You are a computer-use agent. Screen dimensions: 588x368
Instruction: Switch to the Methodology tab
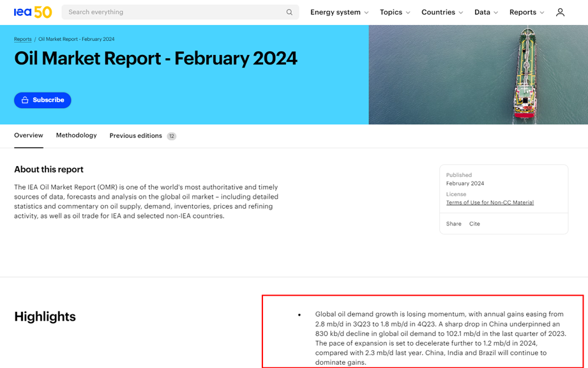tap(76, 135)
